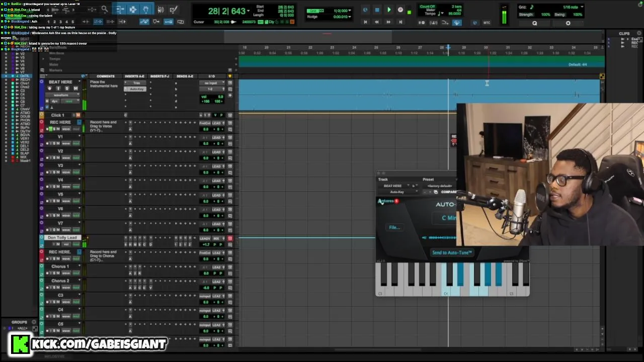The image size is (644, 362).
Task: Unmute the Click 1 track
Action: click(x=77, y=115)
